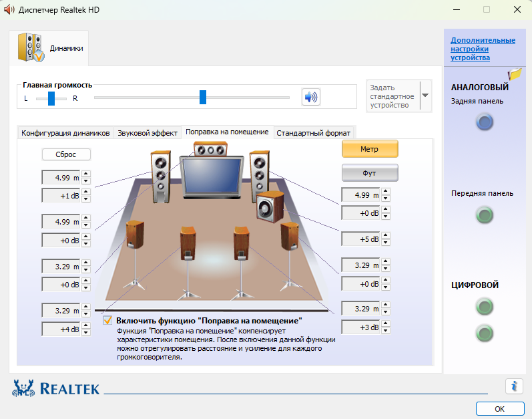This screenshot has height=419, width=532.
Task: Decrease the +5 dB subwoofer gain arrow down
Action: point(386,243)
